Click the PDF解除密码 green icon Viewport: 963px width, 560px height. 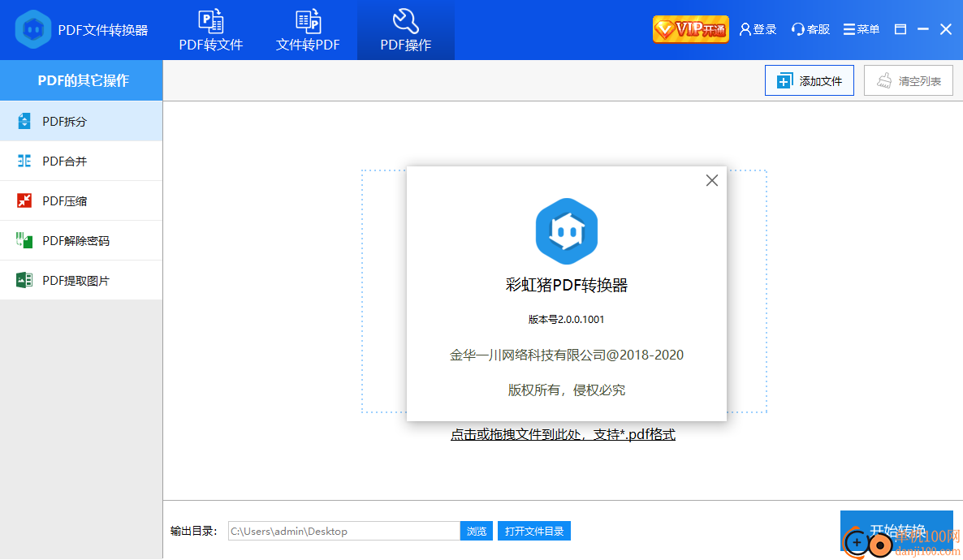pos(24,241)
